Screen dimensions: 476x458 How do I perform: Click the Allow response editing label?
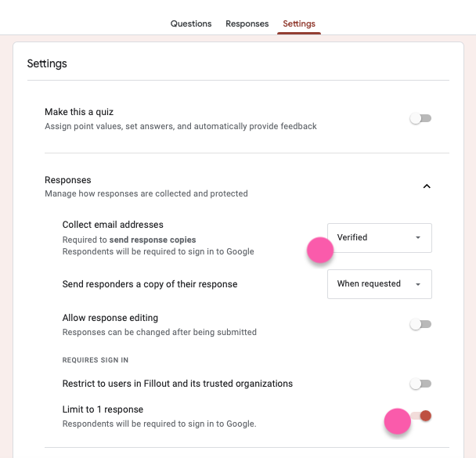click(110, 318)
